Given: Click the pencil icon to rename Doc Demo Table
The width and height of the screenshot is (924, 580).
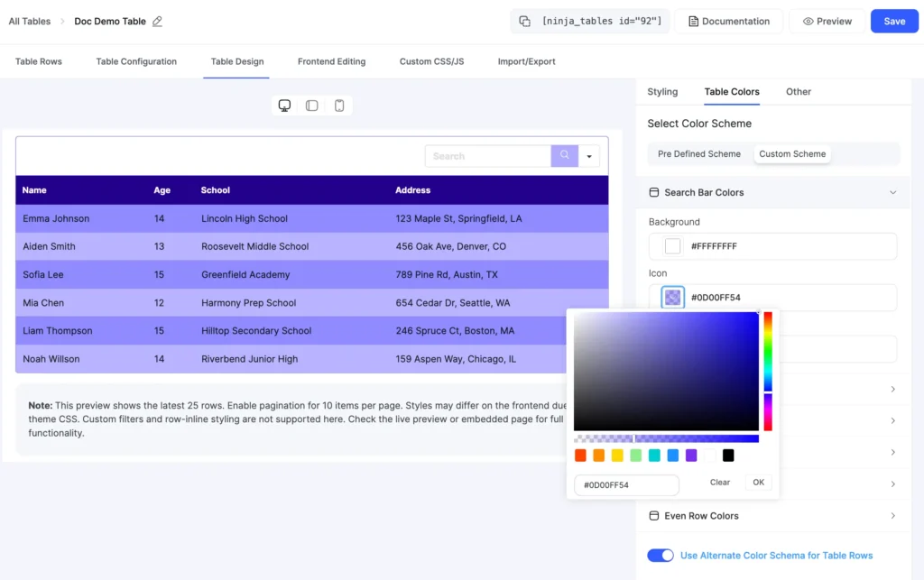Looking at the screenshot, I should [x=157, y=22].
